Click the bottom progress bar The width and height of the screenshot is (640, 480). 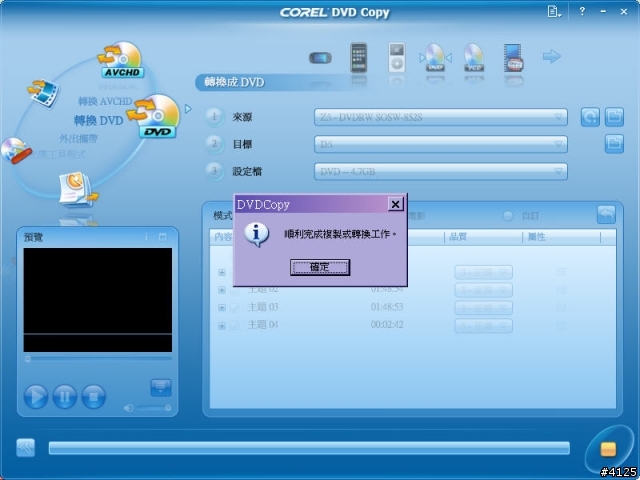coord(309,448)
